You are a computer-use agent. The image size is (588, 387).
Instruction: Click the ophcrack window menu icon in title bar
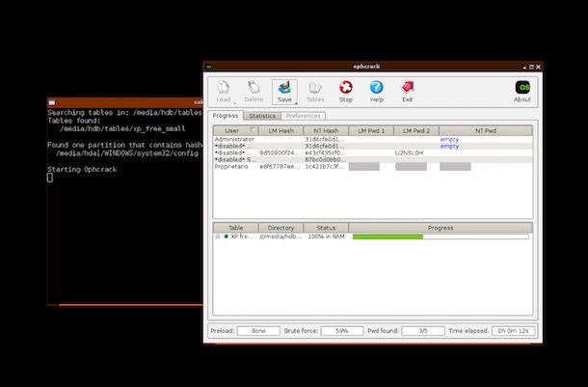pyautogui.click(x=209, y=67)
